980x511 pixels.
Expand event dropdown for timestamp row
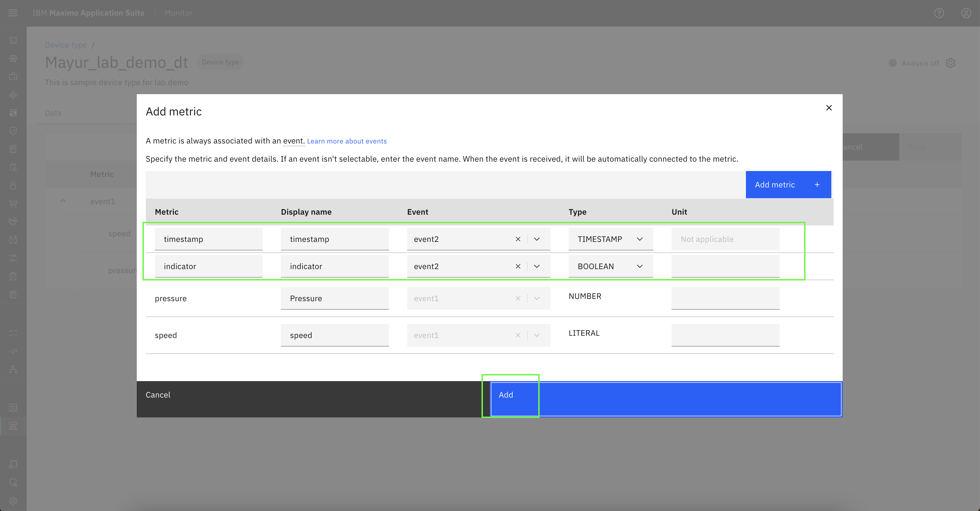click(537, 239)
